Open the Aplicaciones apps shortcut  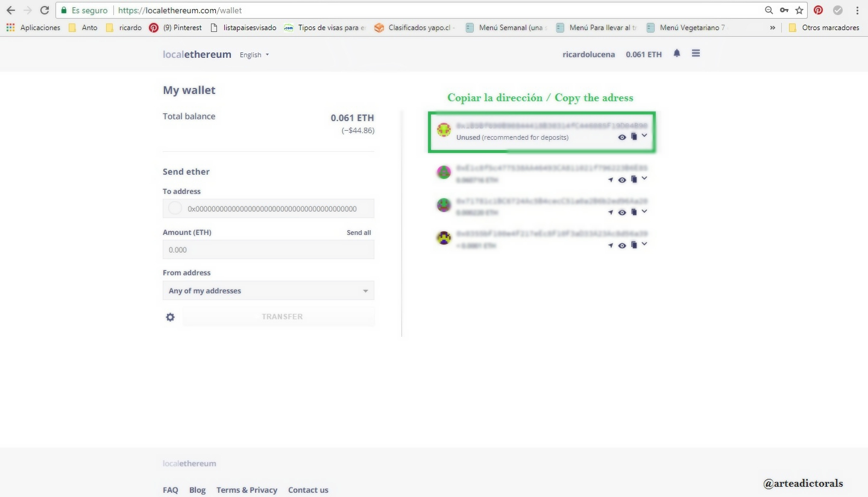coord(33,28)
